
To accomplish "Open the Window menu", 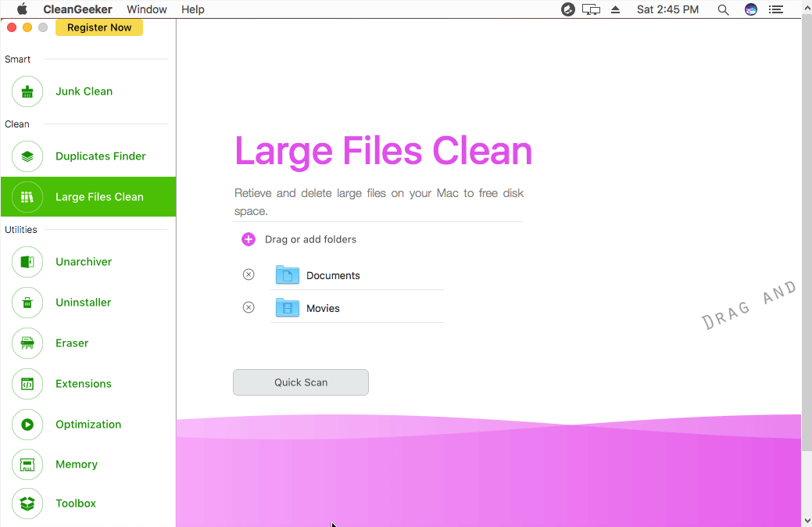I will tap(147, 9).
